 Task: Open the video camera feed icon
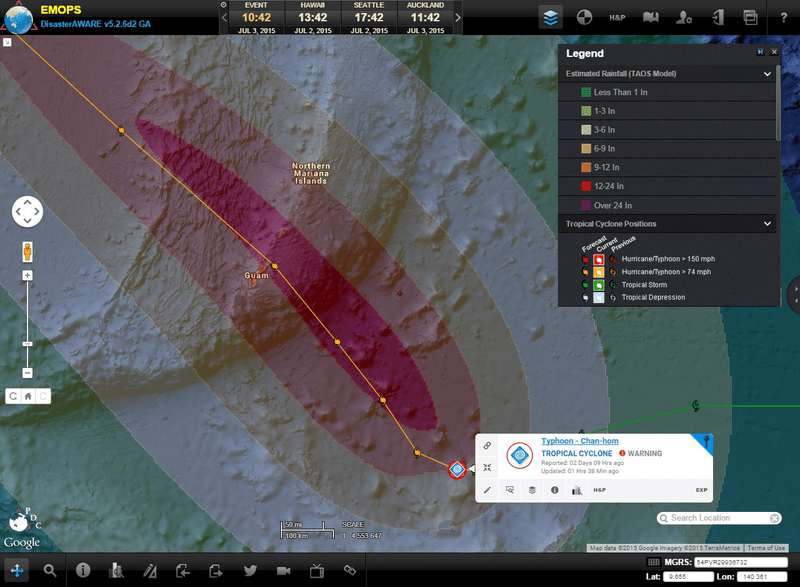tap(283, 570)
